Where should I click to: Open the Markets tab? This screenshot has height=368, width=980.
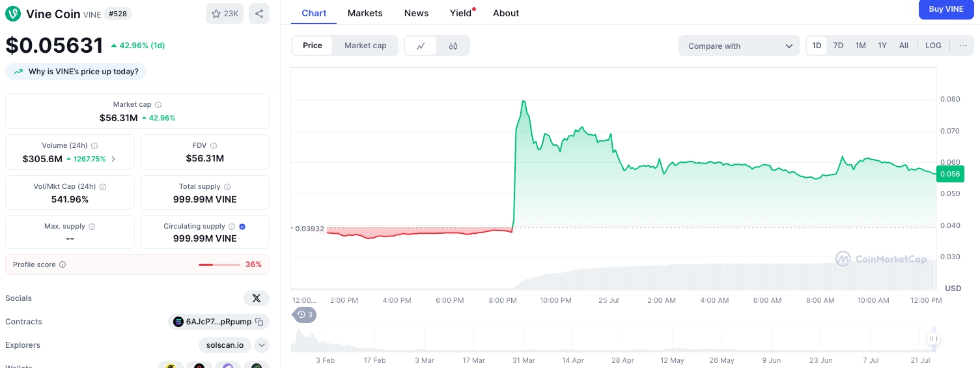(x=365, y=13)
